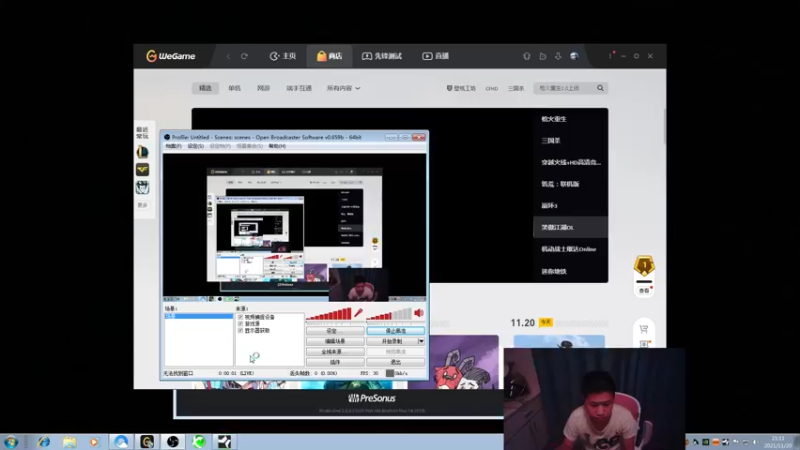This screenshot has width=800, height=450.
Task: Mute the desktop speaker icon in OBS
Action: point(419,313)
